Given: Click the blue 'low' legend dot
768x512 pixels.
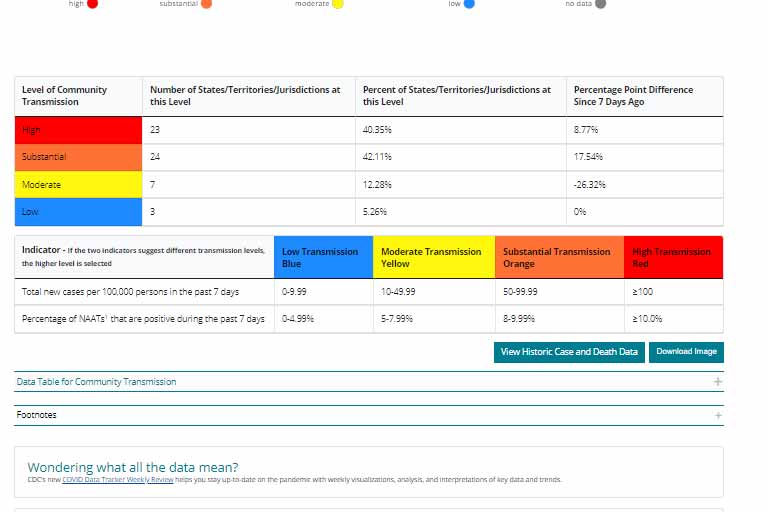Looking at the screenshot, I should click(469, 4).
